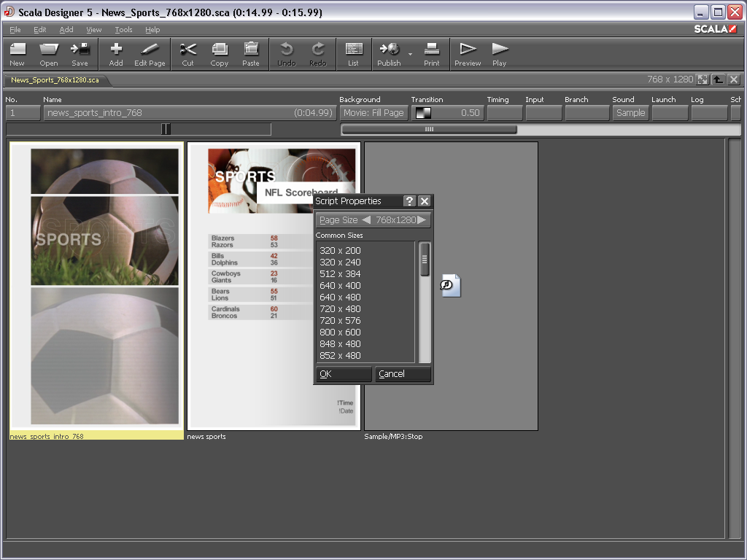Click OK in Script Properties dialog

(x=343, y=374)
